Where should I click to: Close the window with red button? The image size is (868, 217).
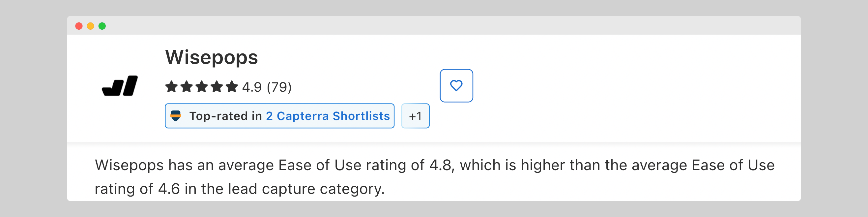[79, 26]
